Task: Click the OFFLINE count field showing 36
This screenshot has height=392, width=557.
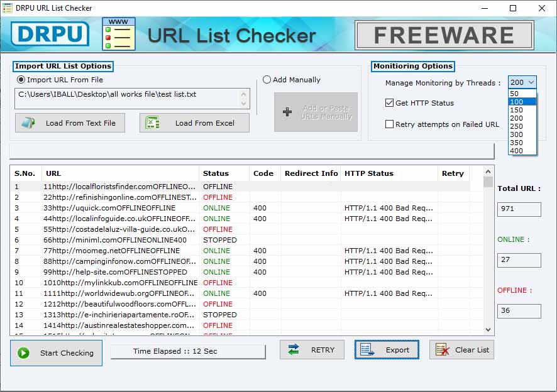Action: pos(519,311)
